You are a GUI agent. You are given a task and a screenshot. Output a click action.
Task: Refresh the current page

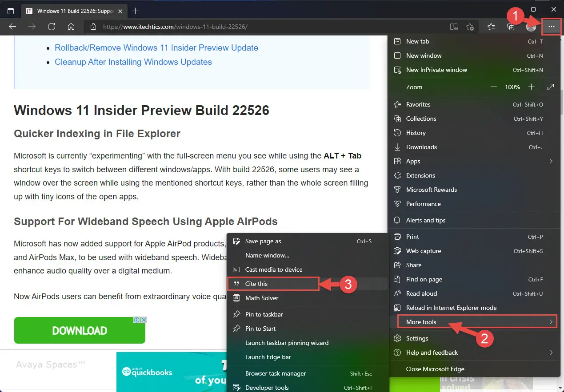[x=52, y=27]
